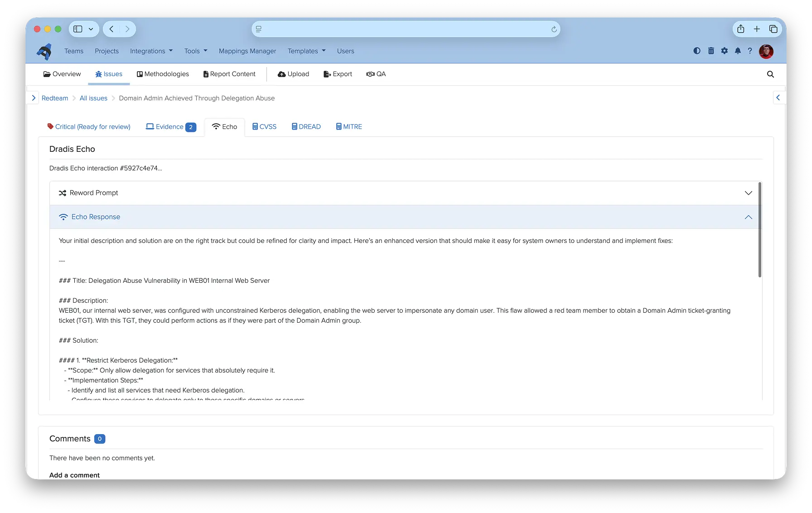Switch to the Overview tab

[x=62, y=74]
